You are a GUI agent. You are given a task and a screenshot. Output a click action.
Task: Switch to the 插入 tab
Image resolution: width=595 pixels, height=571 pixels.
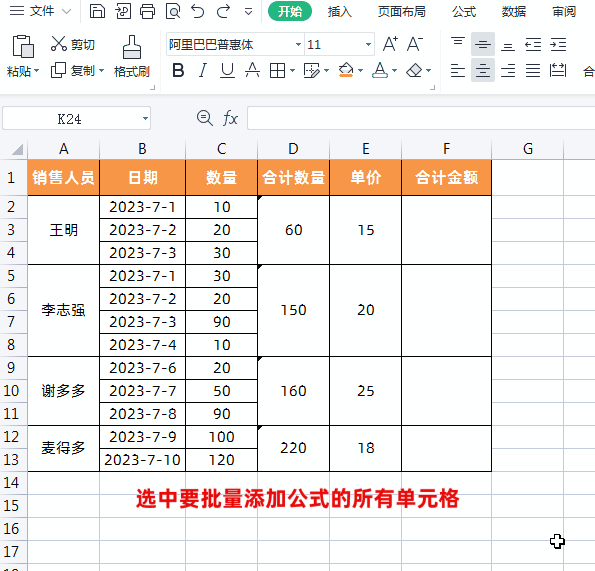tap(340, 11)
